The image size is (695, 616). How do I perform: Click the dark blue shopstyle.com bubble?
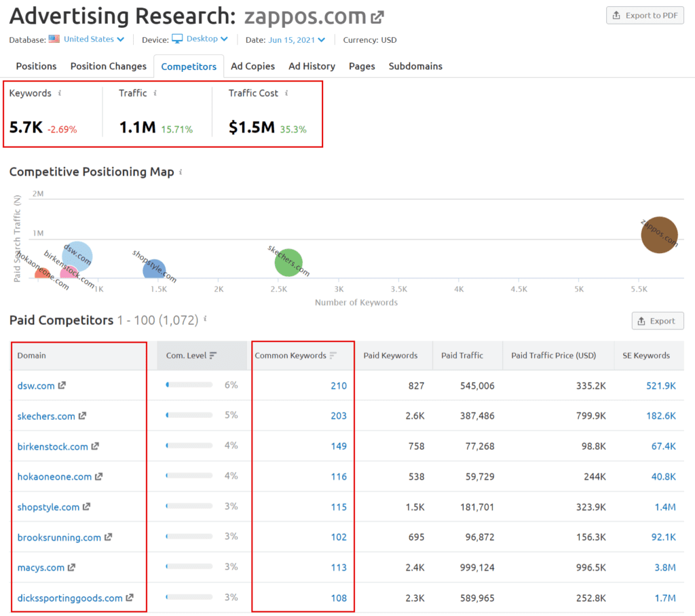pyautogui.click(x=154, y=269)
